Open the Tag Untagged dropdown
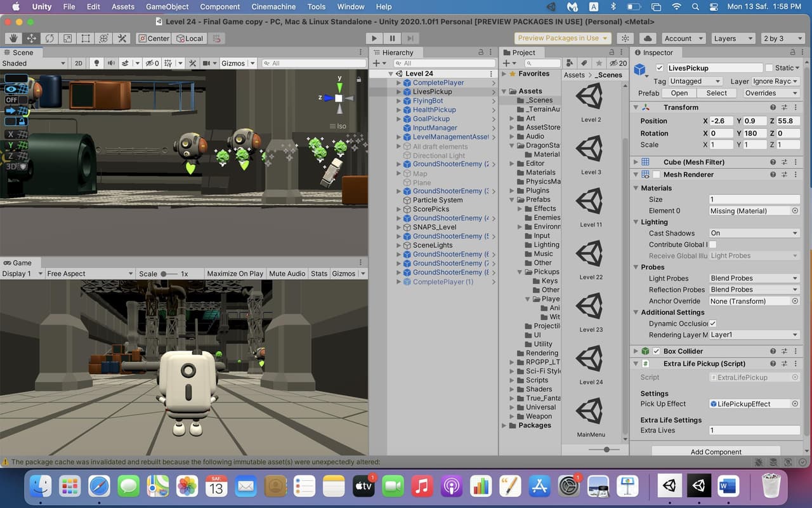Image resolution: width=812 pixels, height=508 pixels. click(695, 81)
